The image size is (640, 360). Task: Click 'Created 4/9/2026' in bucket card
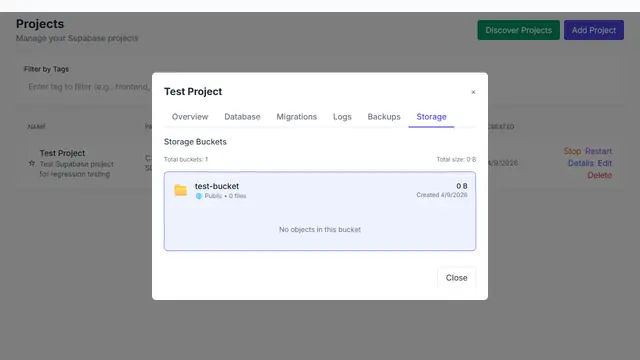coord(442,195)
